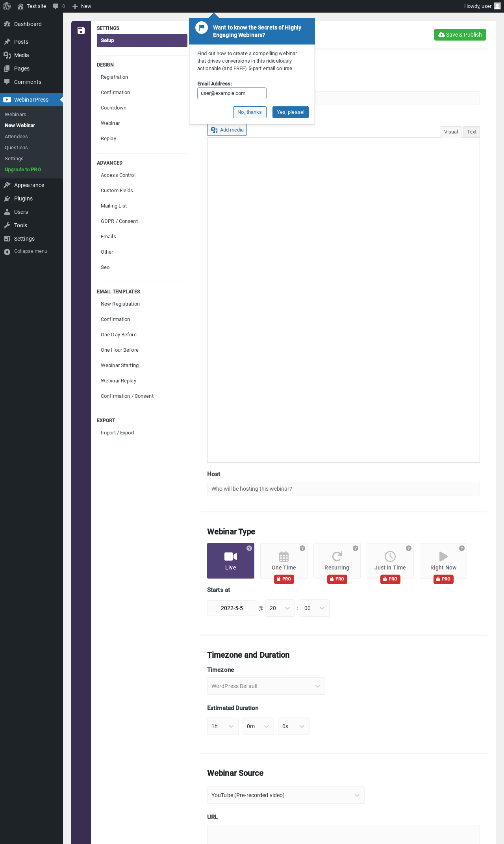
Task: Click the Add media button
Action: (227, 130)
